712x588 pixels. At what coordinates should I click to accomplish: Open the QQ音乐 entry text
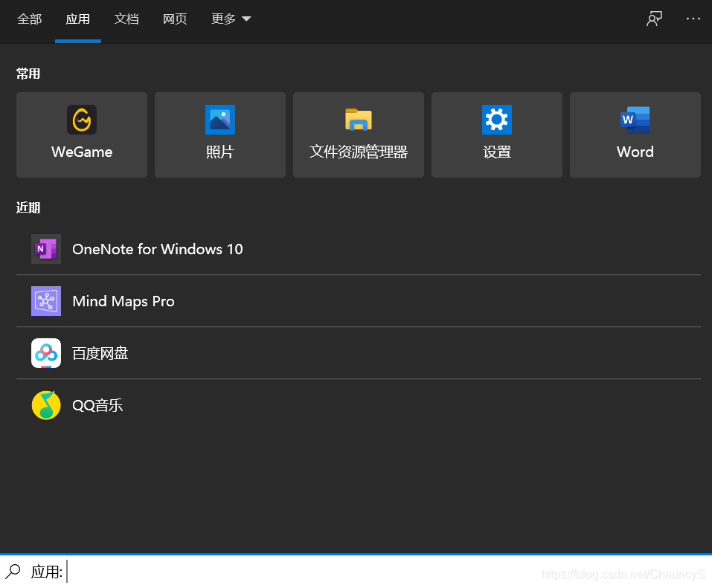click(97, 405)
